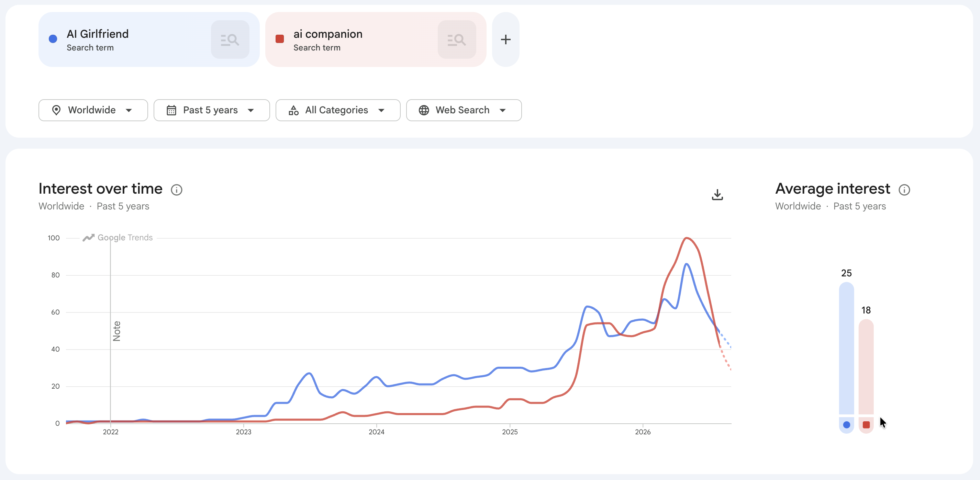This screenshot has width=980, height=480.
Task: Edit the AI Girlfriend search term
Action: [x=98, y=34]
